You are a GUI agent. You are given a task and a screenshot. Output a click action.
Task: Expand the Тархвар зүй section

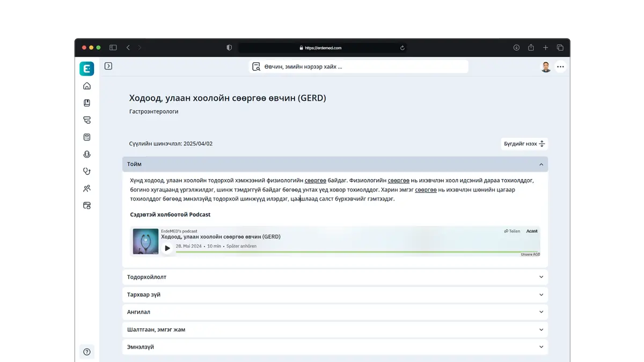coord(335,294)
